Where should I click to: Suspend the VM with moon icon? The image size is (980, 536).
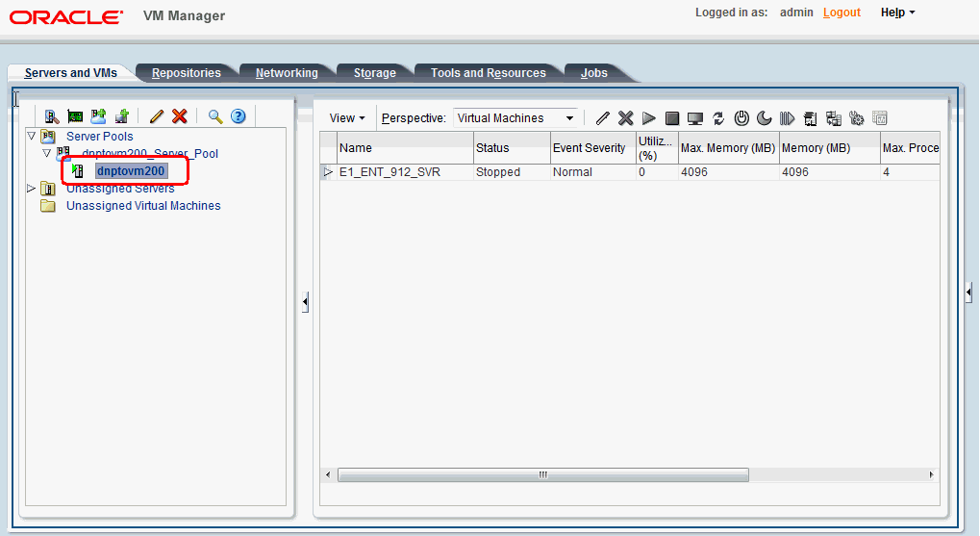(764, 118)
